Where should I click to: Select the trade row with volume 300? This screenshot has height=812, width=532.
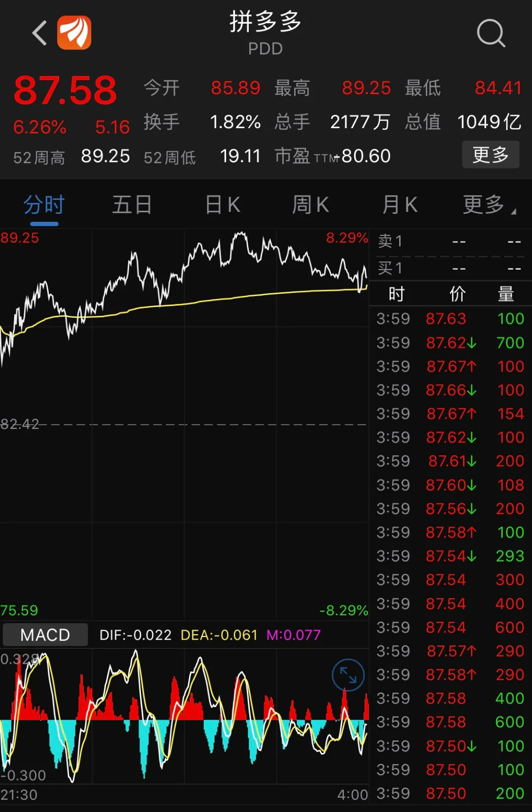450,579
